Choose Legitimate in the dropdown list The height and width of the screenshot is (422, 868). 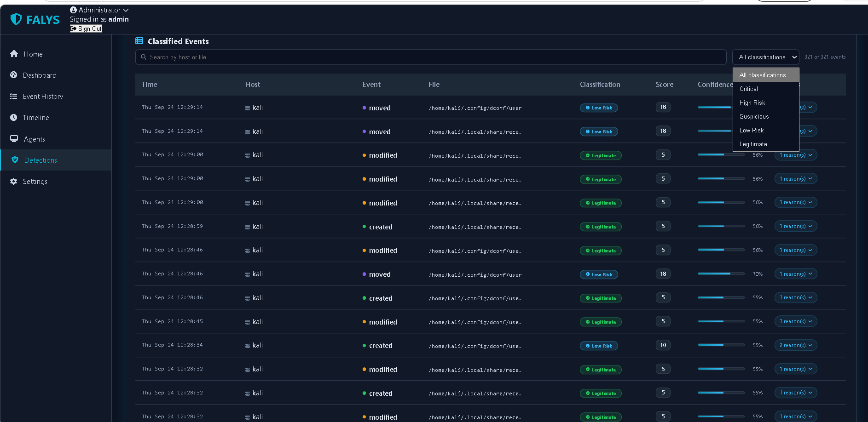(766, 144)
